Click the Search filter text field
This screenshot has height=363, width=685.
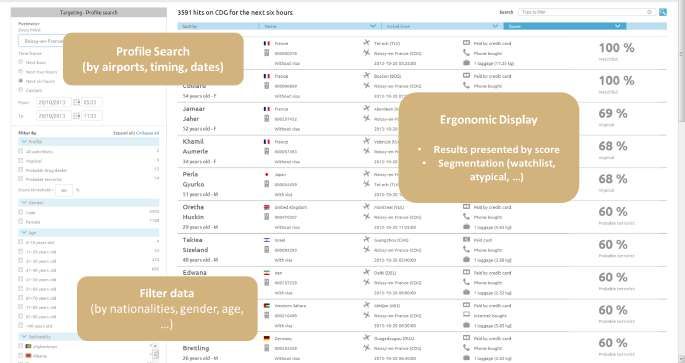point(587,12)
